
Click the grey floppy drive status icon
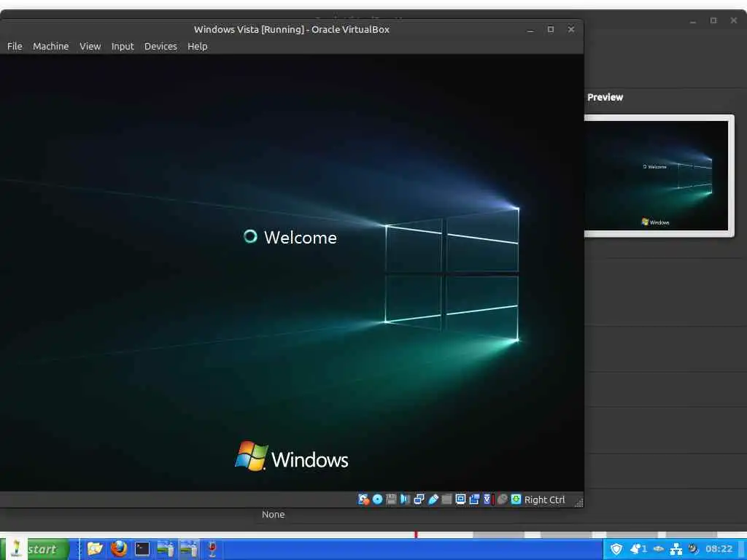coord(391,499)
